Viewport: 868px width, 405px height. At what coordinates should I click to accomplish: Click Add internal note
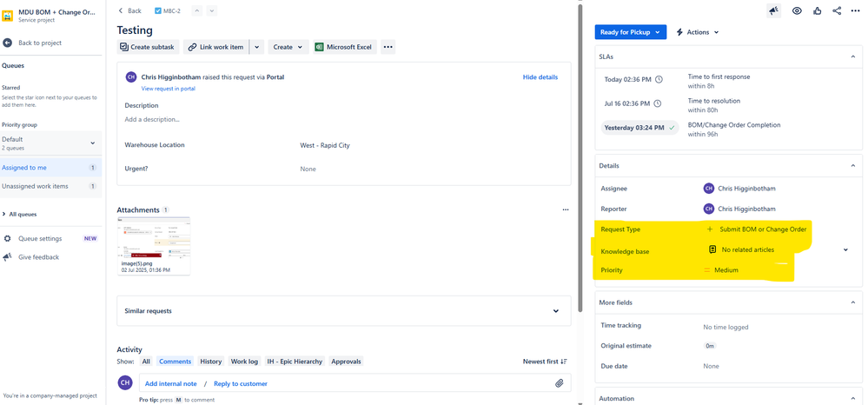pyautogui.click(x=170, y=383)
